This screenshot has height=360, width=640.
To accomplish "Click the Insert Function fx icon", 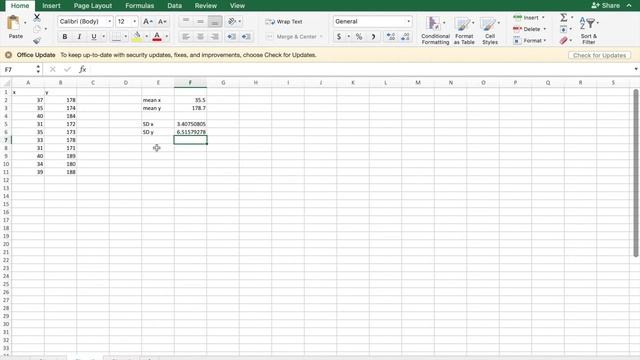I will (82, 69).
